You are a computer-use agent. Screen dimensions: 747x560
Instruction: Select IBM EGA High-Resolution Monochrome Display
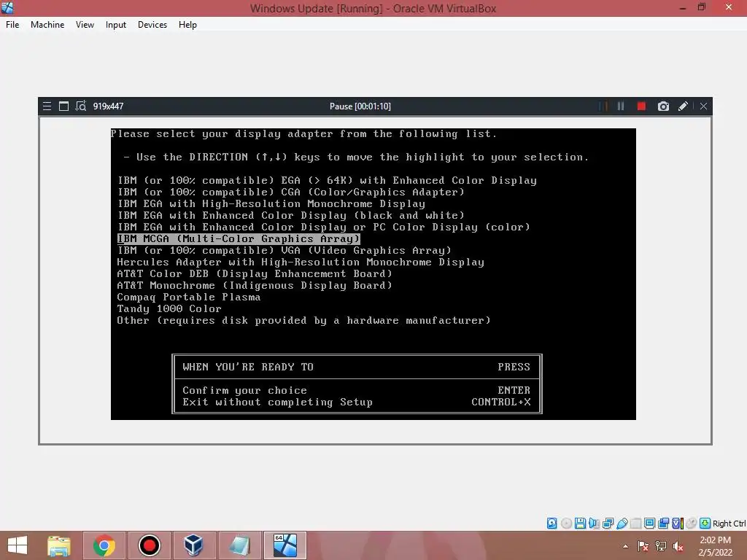(x=271, y=204)
